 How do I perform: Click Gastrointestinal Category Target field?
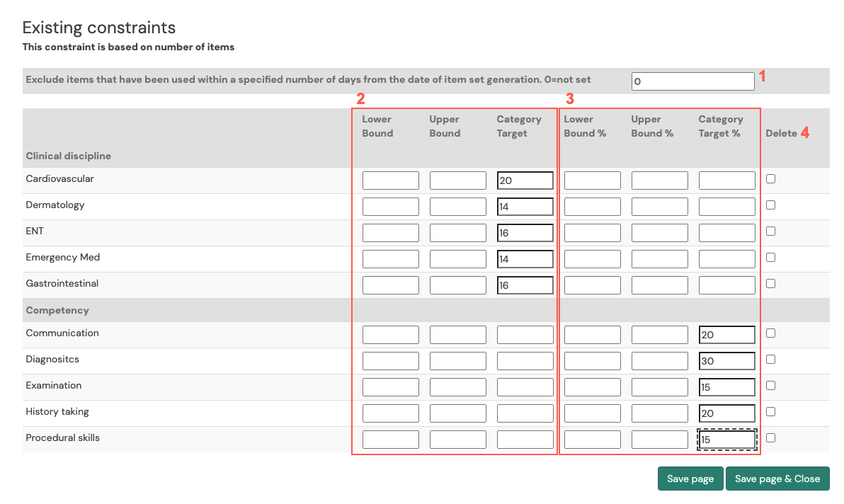[525, 285]
